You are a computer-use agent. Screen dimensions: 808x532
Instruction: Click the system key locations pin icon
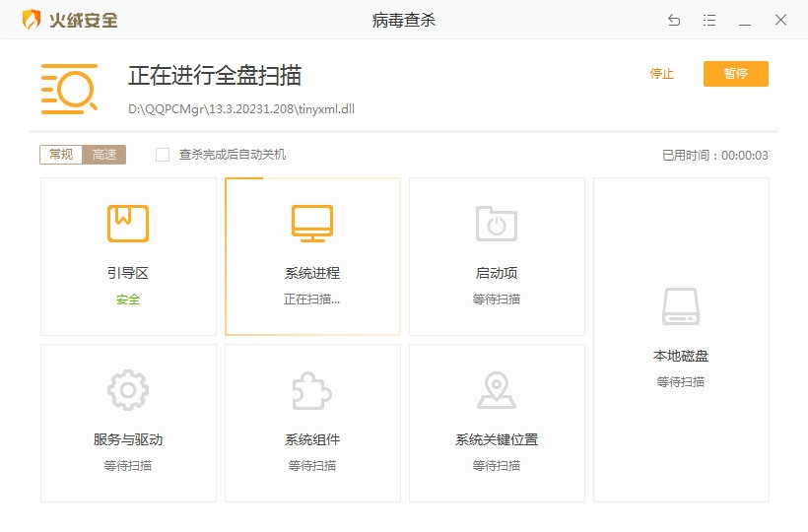pyautogui.click(x=497, y=391)
